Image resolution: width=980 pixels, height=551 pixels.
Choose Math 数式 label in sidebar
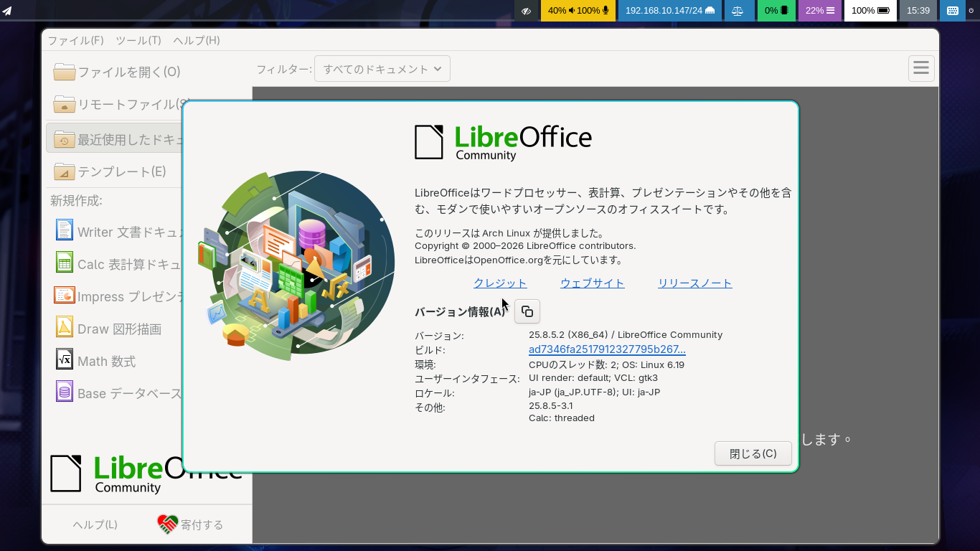106,361
